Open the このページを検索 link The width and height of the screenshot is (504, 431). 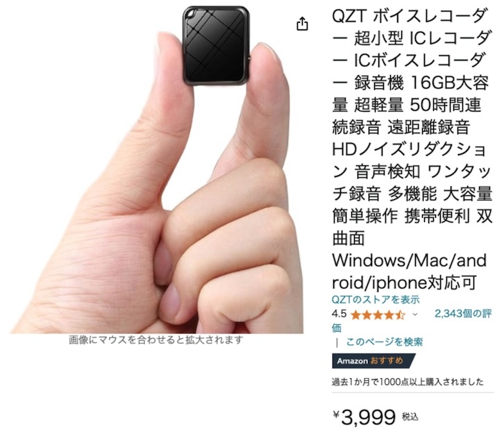[x=384, y=342]
